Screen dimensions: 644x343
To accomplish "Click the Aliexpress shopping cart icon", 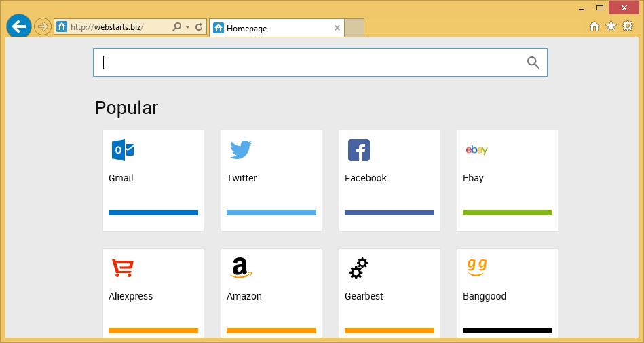I will tap(123, 268).
